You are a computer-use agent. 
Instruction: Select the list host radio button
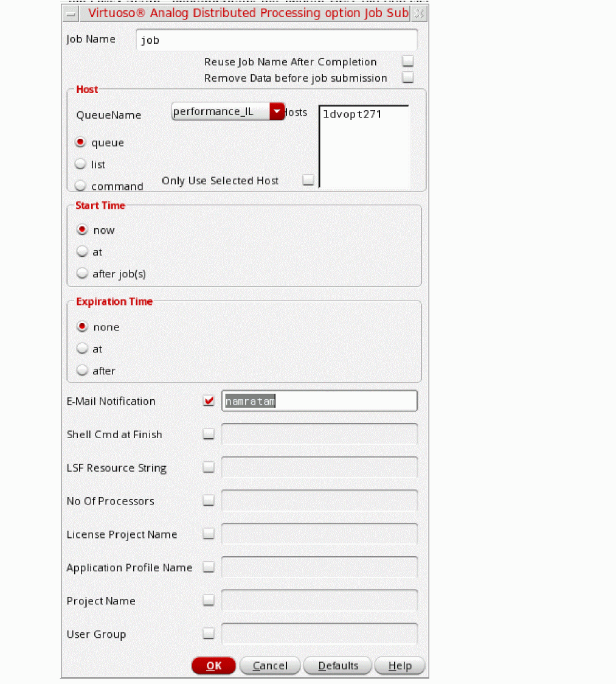coord(80,164)
